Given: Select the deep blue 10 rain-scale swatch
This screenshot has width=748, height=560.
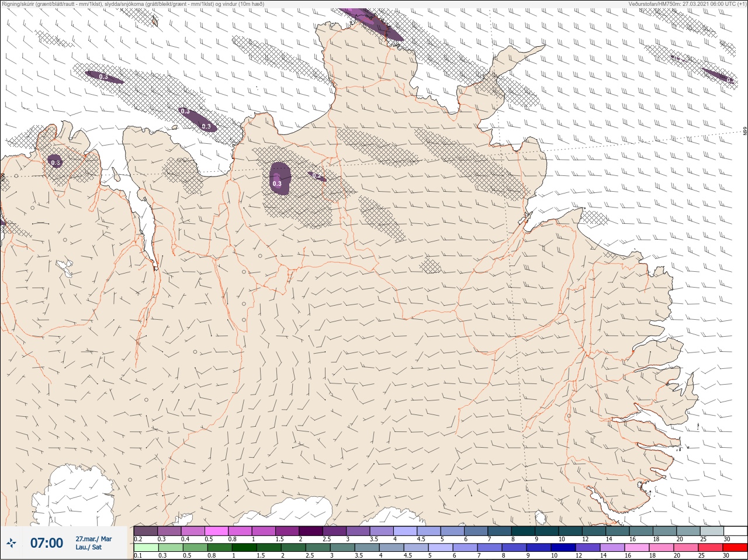Looking at the screenshot, I should coord(563,548).
